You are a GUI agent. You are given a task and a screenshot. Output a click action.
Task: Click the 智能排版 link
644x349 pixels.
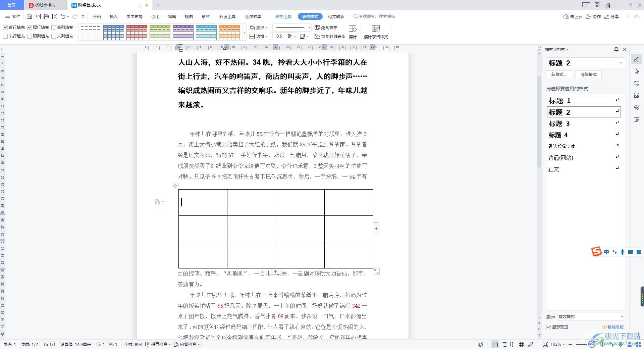point(613,327)
